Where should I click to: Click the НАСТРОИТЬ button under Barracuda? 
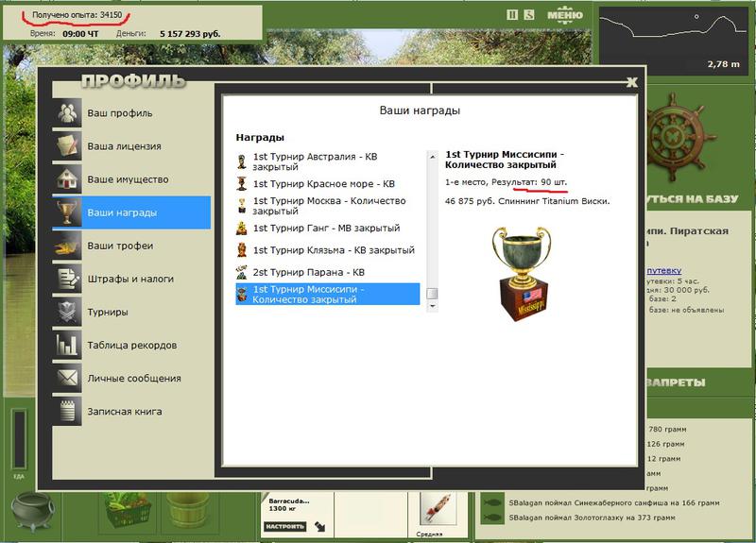pos(285,527)
